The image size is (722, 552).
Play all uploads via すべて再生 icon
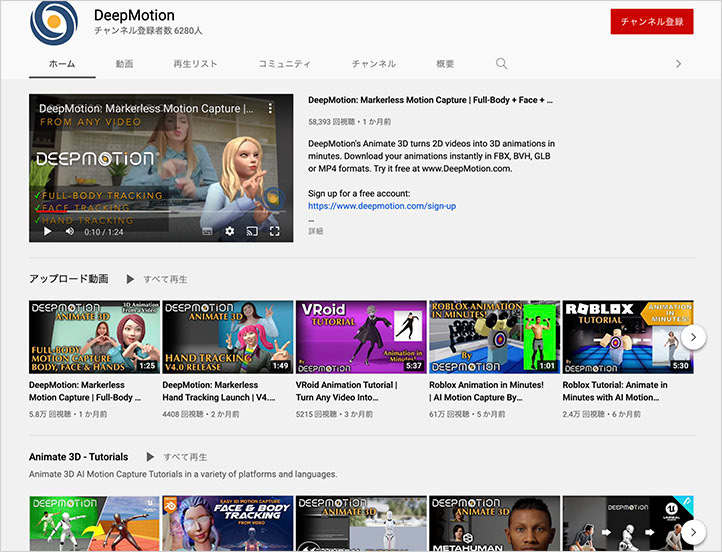[130, 279]
